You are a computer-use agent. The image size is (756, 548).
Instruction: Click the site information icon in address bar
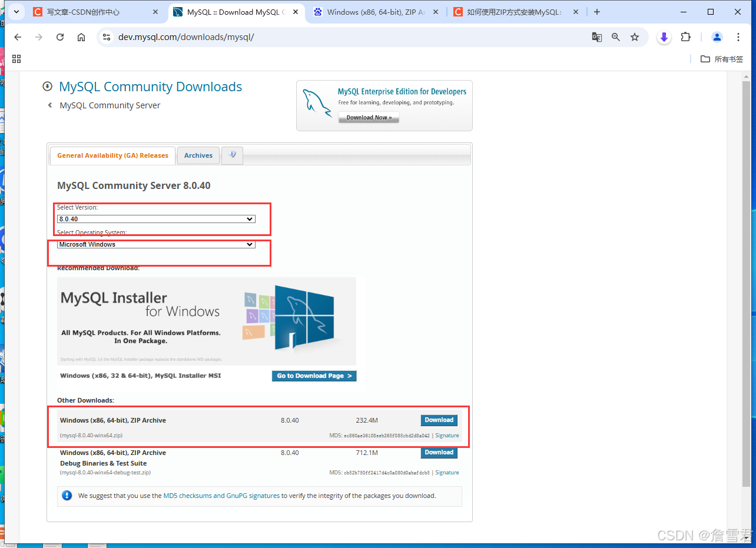(x=107, y=37)
